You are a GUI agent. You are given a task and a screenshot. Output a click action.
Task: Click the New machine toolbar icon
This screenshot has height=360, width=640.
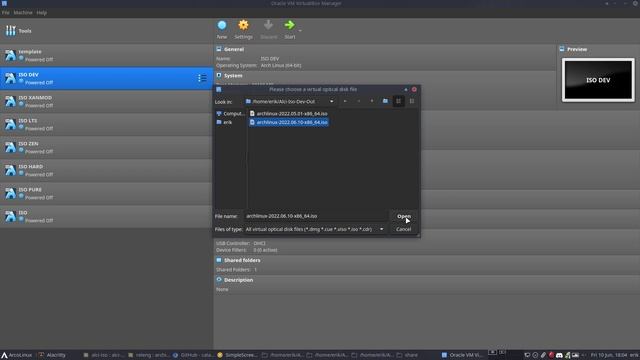(222, 25)
